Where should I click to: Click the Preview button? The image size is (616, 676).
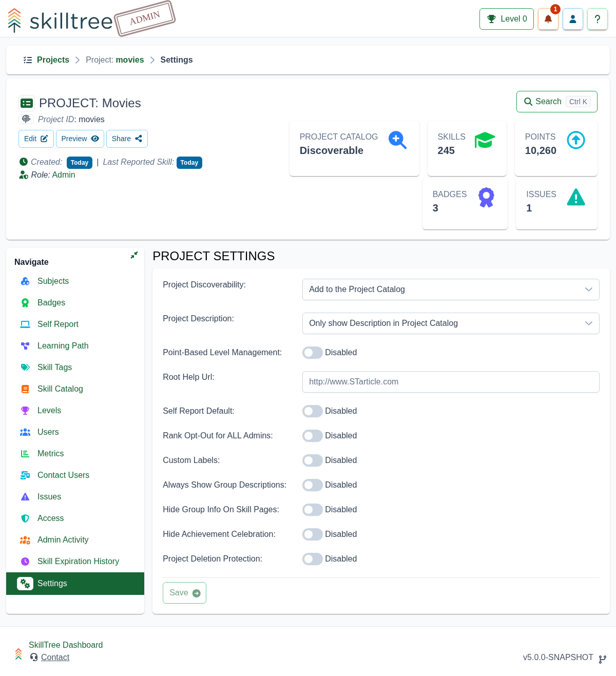pos(80,139)
